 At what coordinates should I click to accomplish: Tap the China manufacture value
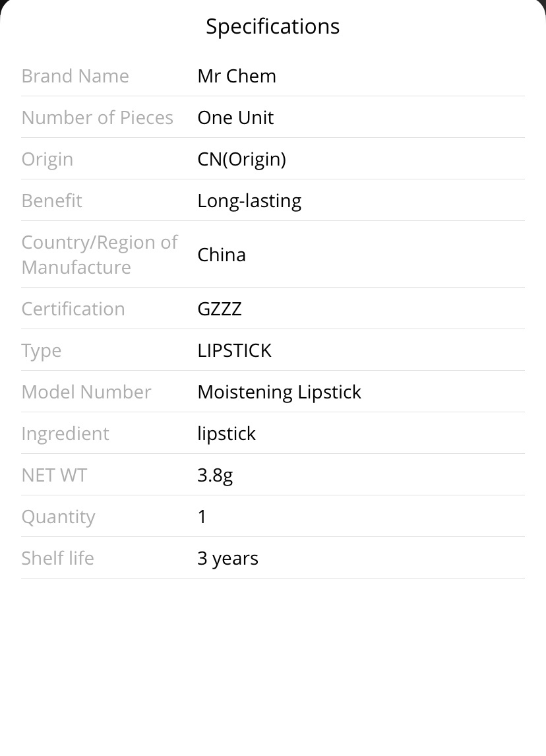tap(222, 255)
